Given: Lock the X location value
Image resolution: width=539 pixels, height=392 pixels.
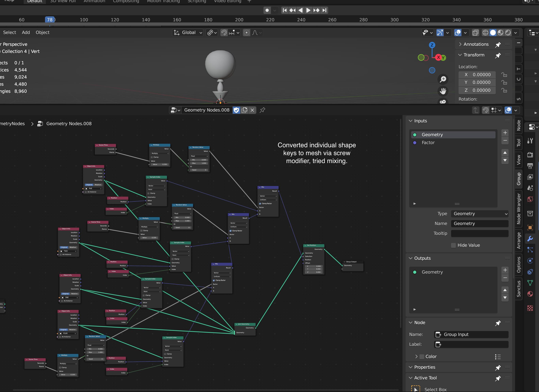Looking at the screenshot, I should (504, 75).
